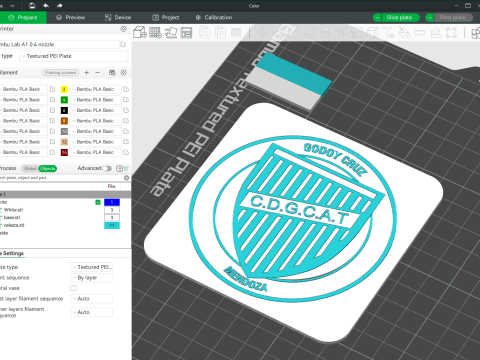The image size is (480, 360).
Task: Click the process search input field
Action: tap(62, 178)
